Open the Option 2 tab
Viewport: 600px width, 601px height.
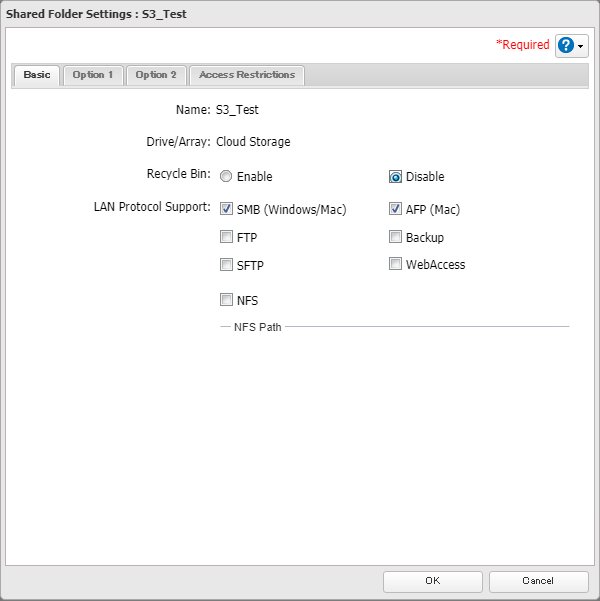click(156, 75)
